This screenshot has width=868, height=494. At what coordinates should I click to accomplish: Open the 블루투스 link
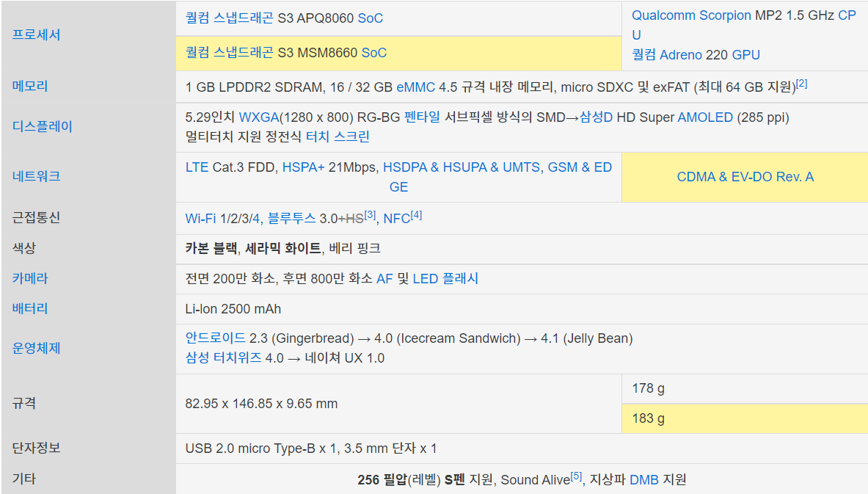pos(292,219)
